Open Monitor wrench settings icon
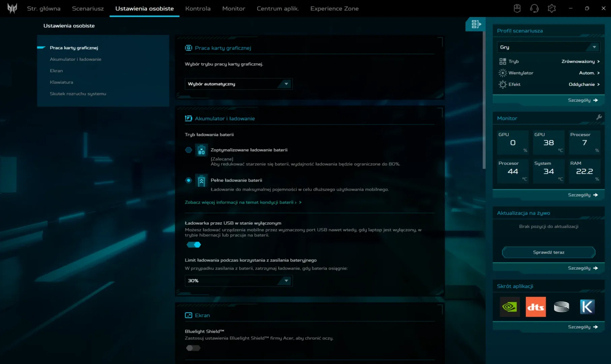 point(599,117)
